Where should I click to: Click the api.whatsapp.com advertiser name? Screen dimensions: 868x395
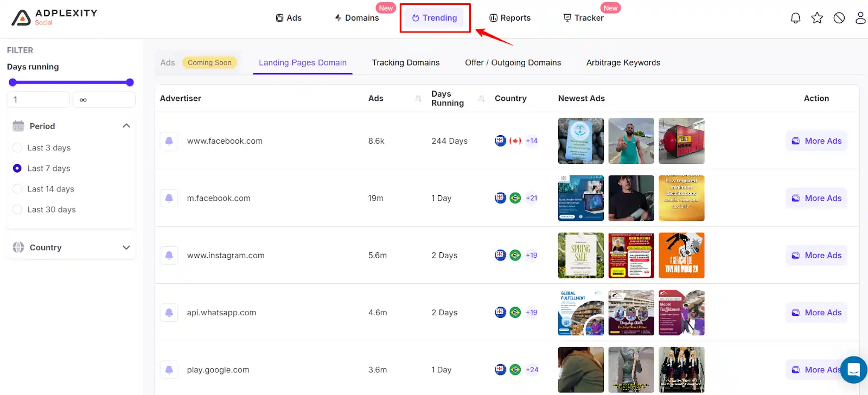[221, 313]
